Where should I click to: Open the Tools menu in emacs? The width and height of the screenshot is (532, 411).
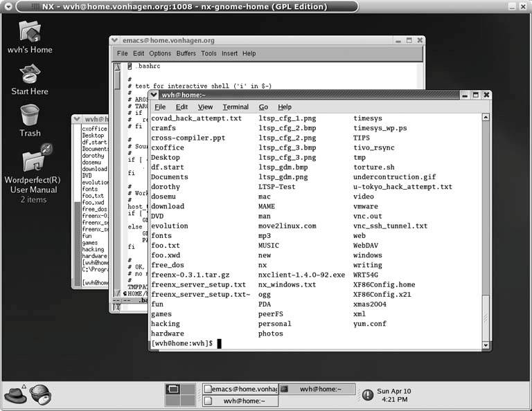point(209,53)
